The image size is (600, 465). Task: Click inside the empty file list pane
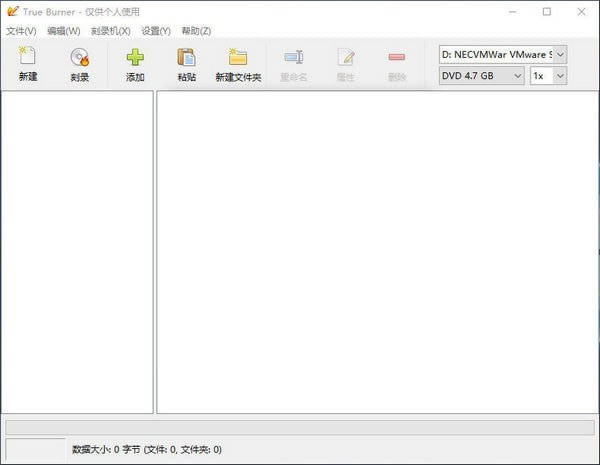(378, 252)
